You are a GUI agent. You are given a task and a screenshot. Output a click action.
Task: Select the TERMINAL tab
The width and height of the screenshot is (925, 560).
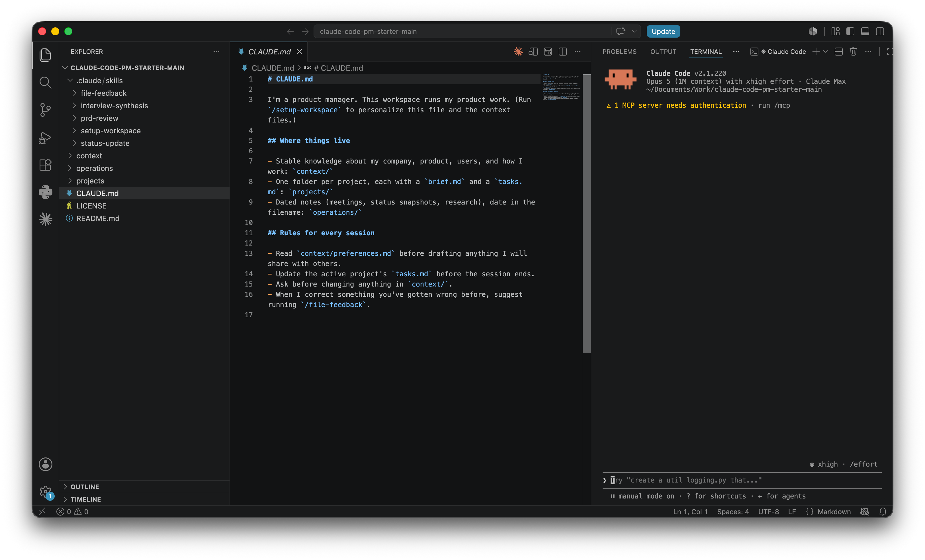pos(706,52)
